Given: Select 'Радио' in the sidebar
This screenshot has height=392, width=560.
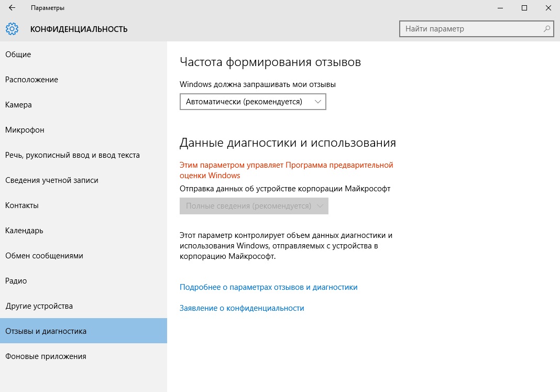Looking at the screenshot, I should (x=84, y=281).
